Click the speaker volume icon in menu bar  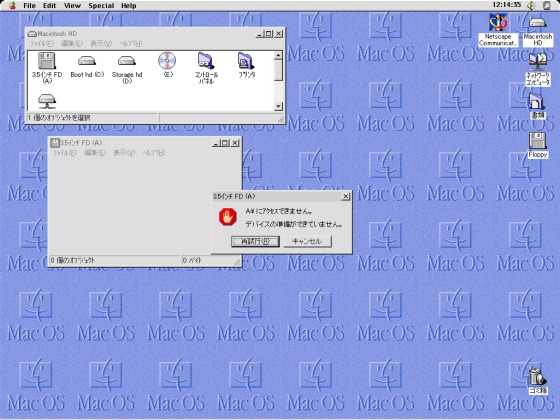coord(532,5)
